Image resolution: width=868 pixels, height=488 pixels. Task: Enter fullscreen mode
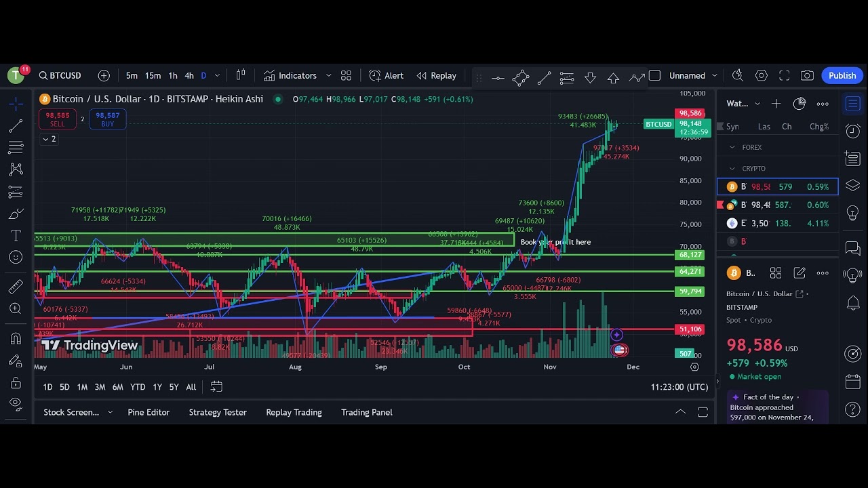pyautogui.click(x=785, y=76)
